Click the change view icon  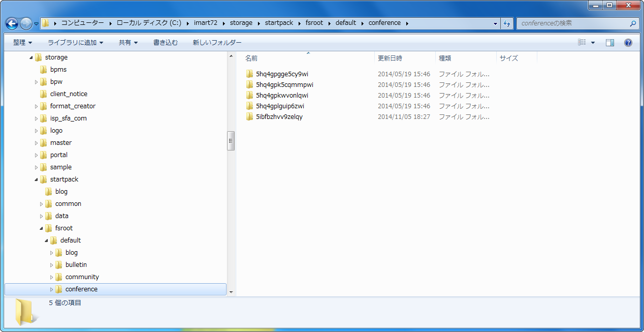pyautogui.click(x=582, y=43)
